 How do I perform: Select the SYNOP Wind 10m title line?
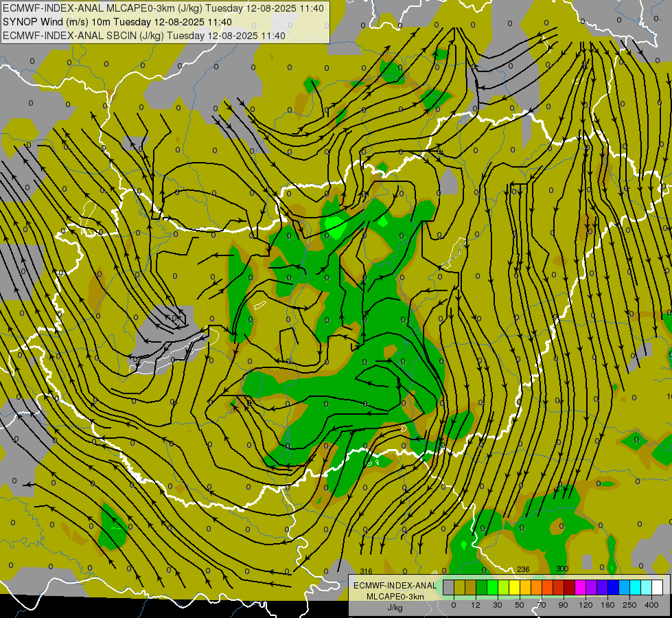(117, 22)
